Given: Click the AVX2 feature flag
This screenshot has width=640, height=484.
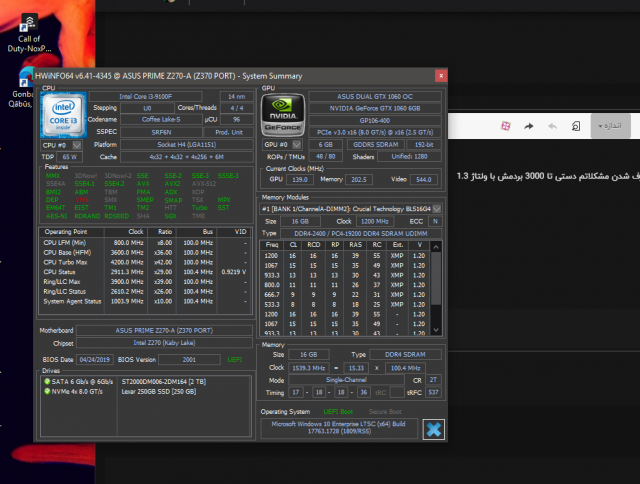Looking at the screenshot, I should point(172,184).
